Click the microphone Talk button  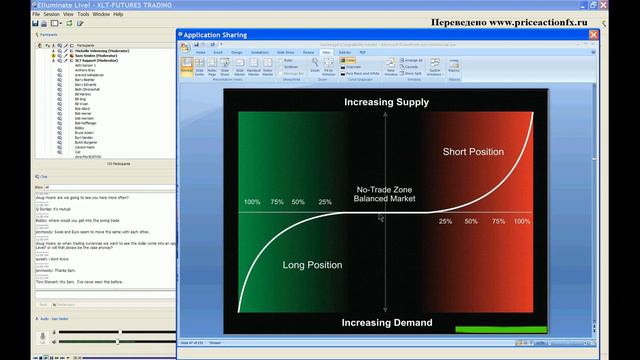pos(42,338)
